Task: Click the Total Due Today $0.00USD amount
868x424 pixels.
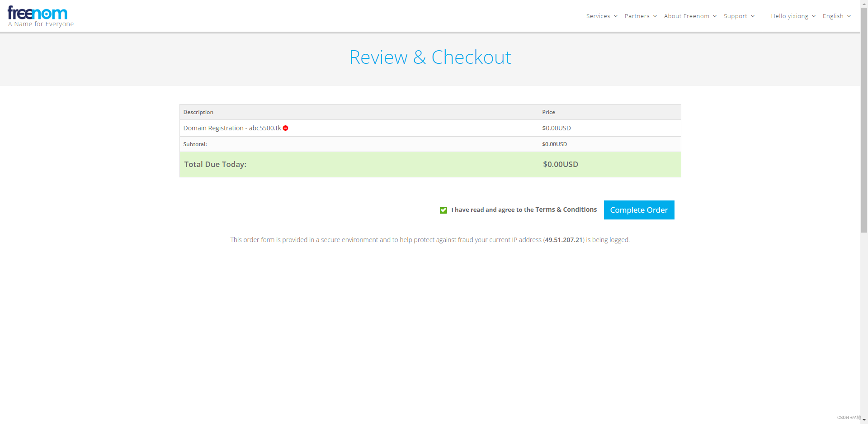Action: pos(561,164)
